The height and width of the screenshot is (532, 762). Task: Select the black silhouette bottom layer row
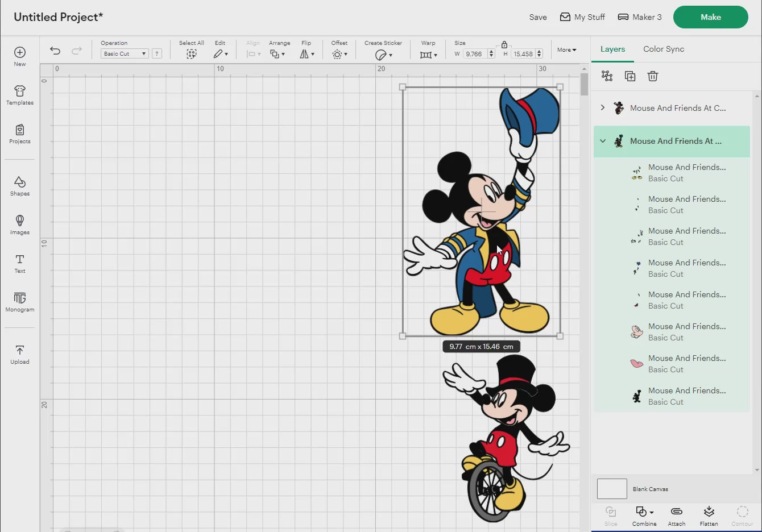(x=672, y=396)
